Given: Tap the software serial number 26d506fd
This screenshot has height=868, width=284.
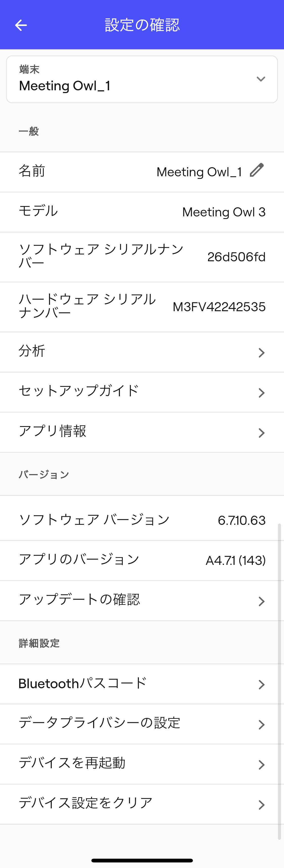Looking at the screenshot, I should click(236, 257).
